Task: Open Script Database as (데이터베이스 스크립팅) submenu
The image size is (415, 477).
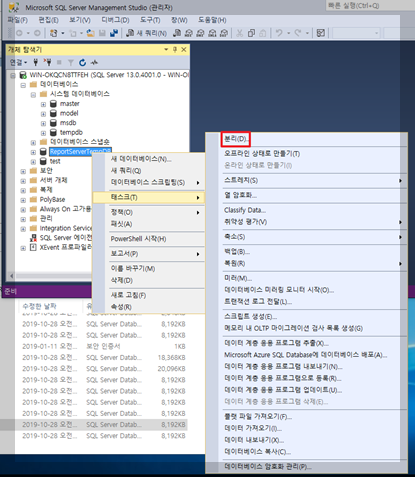Action: pyautogui.click(x=148, y=183)
